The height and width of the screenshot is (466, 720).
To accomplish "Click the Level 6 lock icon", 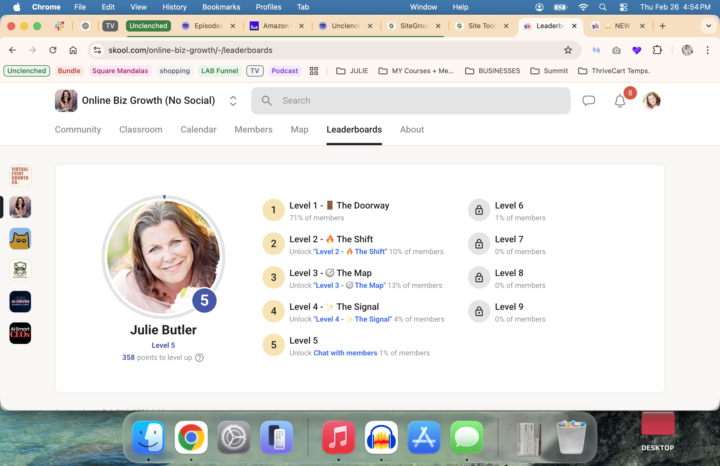I will (479, 210).
